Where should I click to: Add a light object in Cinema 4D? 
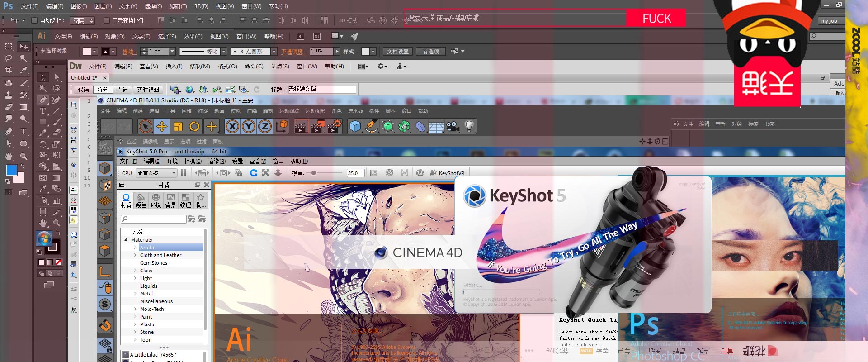click(x=469, y=126)
